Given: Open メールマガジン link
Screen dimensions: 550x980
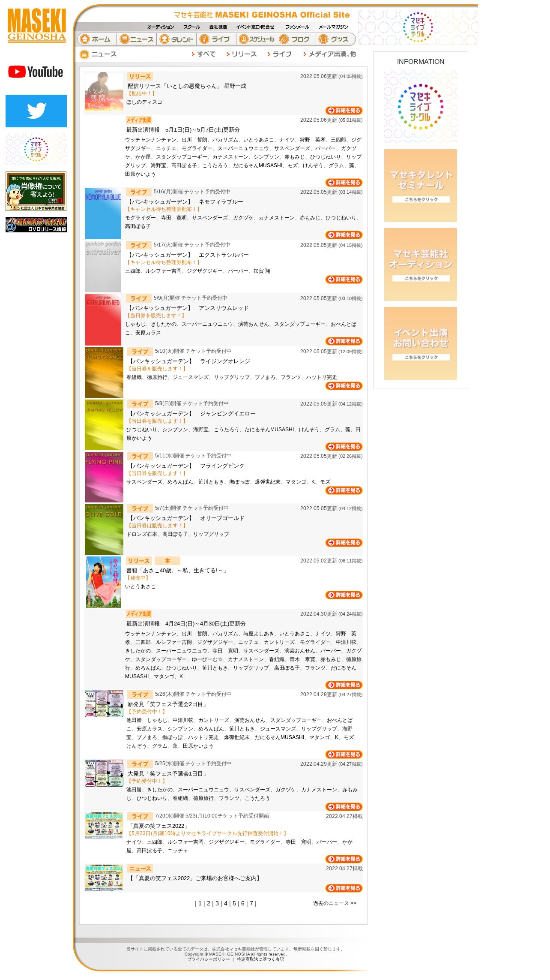Looking at the screenshot, I should pos(333,27).
